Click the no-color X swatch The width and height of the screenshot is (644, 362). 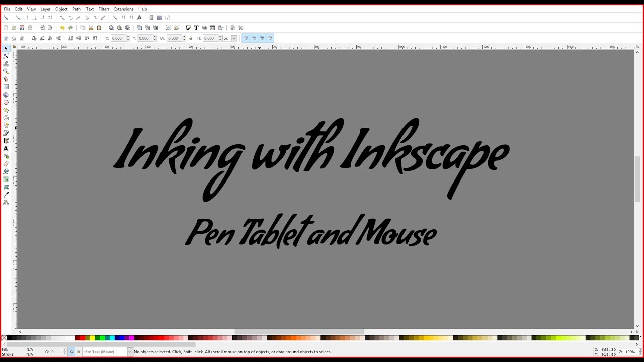pyautogui.click(x=4, y=338)
